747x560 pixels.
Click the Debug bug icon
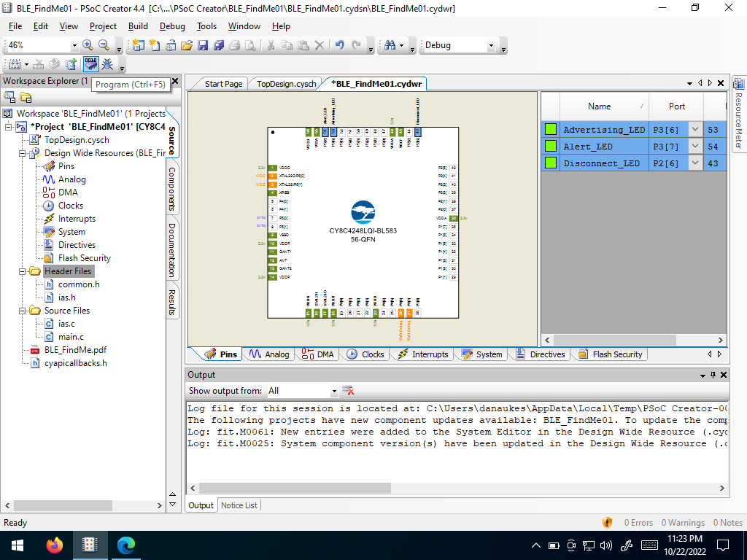pos(108,64)
